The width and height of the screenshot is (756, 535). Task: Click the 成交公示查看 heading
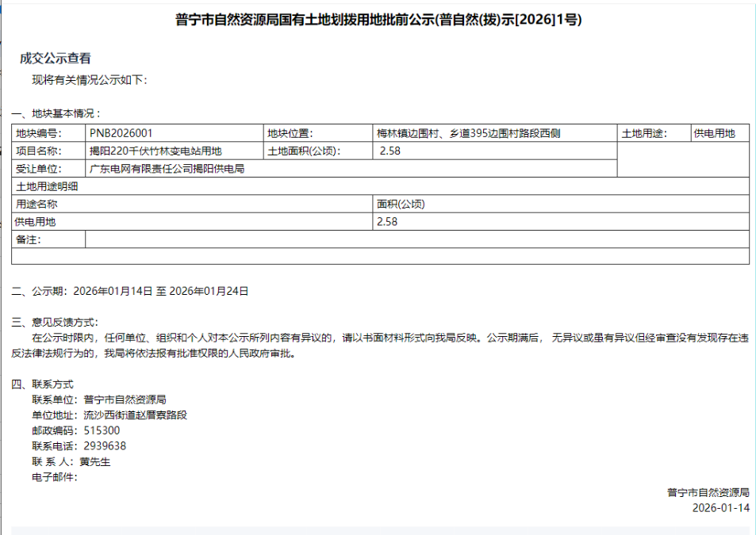point(56,59)
